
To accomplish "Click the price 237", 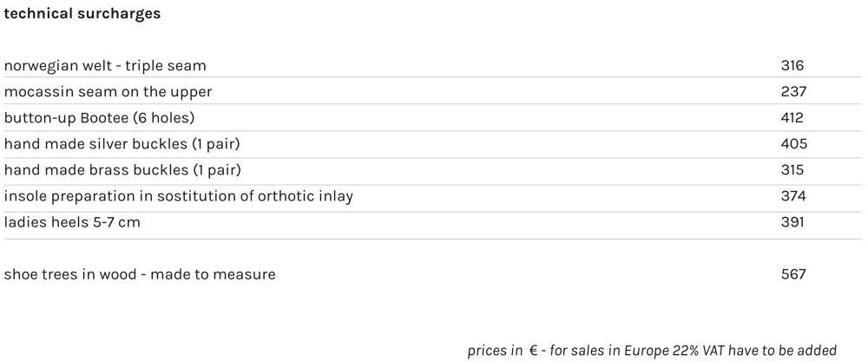I will 793,92.
